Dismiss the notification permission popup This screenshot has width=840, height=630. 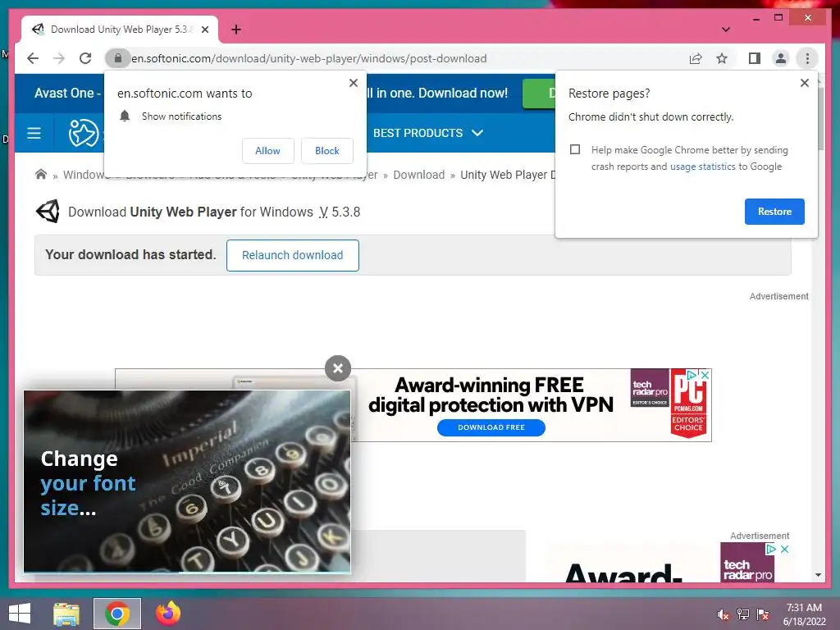(353, 83)
